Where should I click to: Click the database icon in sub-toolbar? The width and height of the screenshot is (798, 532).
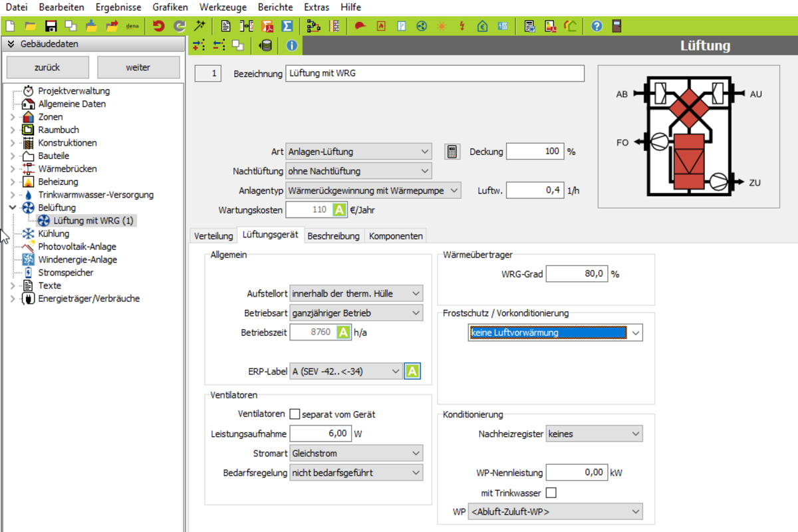pos(266,45)
